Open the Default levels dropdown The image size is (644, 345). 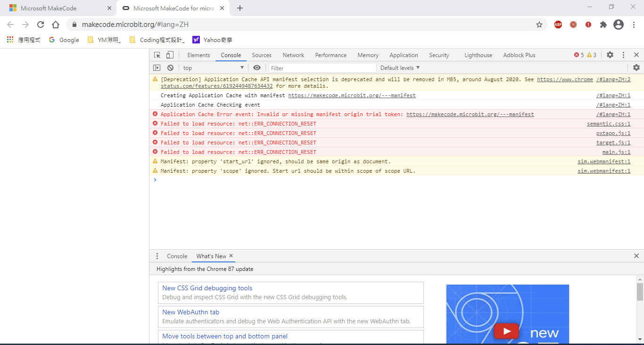pyautogui.click(x=400, y=68)
